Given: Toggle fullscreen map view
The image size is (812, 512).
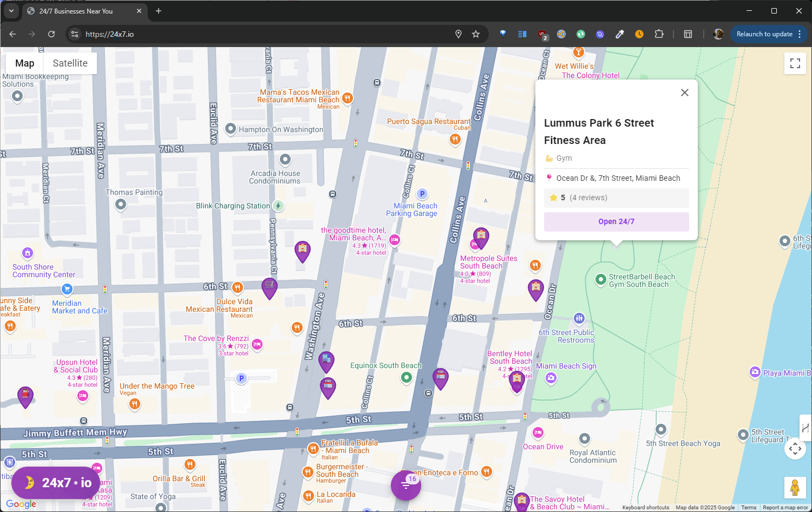Looking at the screenshot, I should coord(795,63).
